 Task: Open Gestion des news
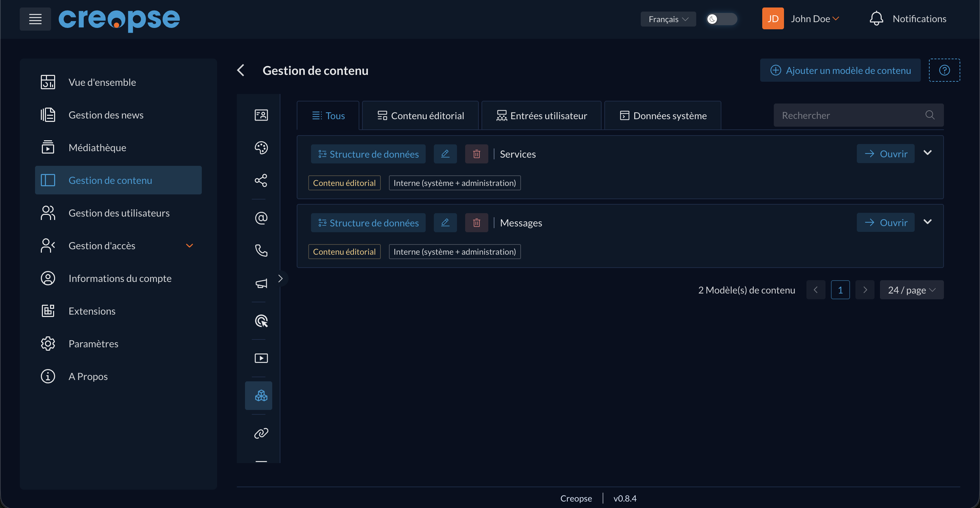pyautogui.click(x=118, y=115)
